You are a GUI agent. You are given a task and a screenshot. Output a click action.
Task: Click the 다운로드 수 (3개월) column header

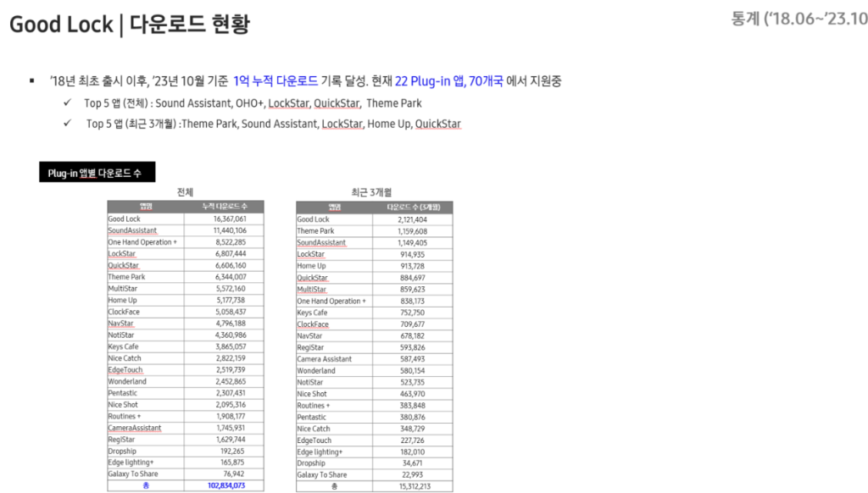tap(411, 207)
